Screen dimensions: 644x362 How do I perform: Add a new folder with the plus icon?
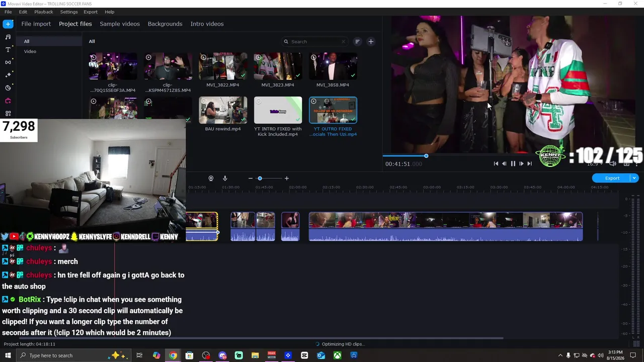tap(371, 42)
